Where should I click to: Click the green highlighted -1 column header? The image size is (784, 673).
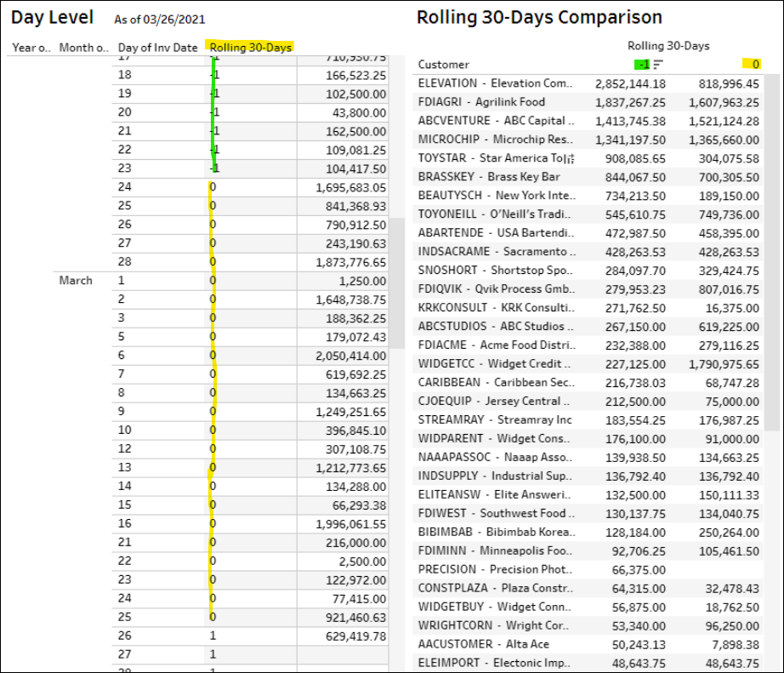[645, 65]
